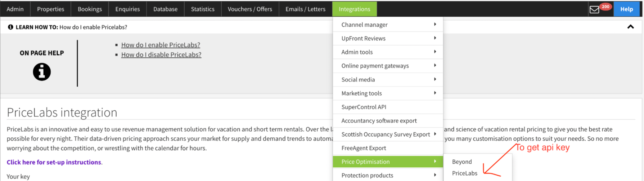Viewport: 644px width, 181px height.
Task: Open the Bookings menu
Action: click(x=90, y=9)
